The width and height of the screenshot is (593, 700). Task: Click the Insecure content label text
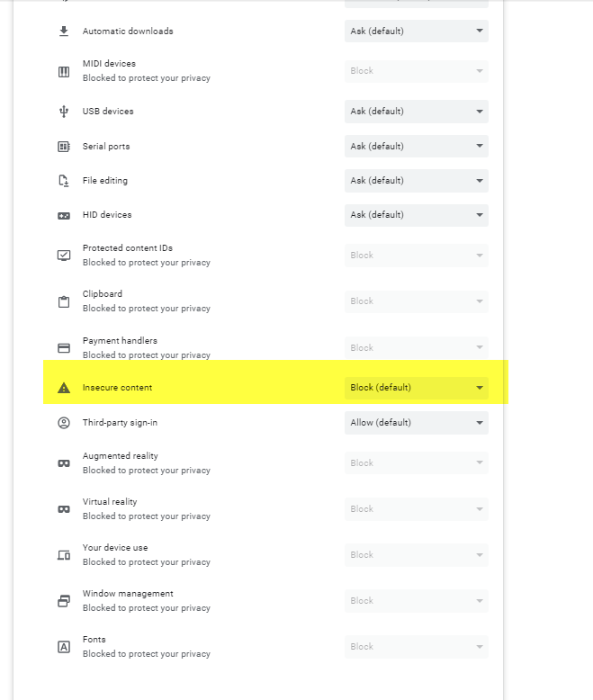coord(117,388)
